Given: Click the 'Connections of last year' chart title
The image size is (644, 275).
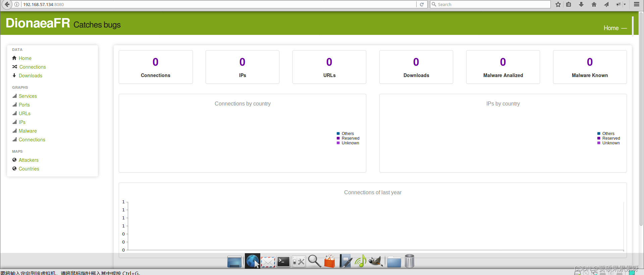Looking at the screenshot, I should [373, 193].
